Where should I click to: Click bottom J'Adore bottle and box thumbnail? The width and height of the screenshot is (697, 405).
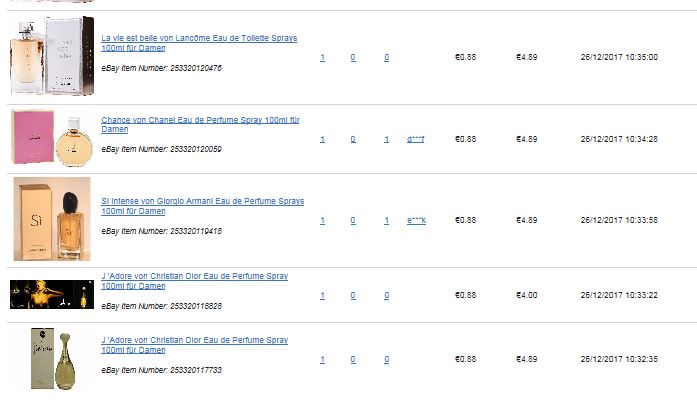(52, 358)
